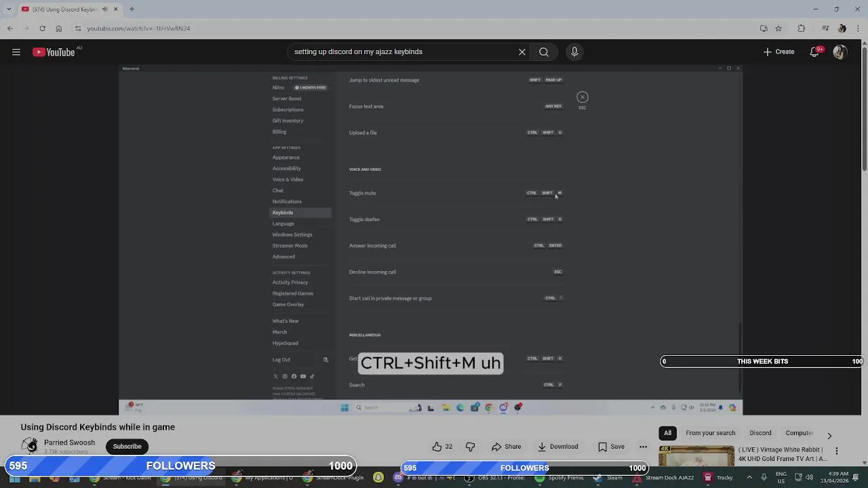868x488 pixels.
Task: Open a new browser tab
Action: [132, 9]
